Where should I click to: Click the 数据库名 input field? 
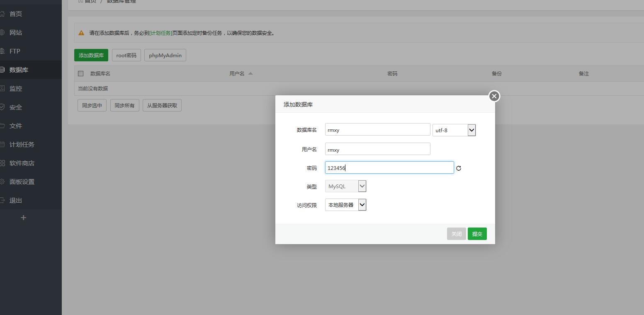(x=377, y=130)
